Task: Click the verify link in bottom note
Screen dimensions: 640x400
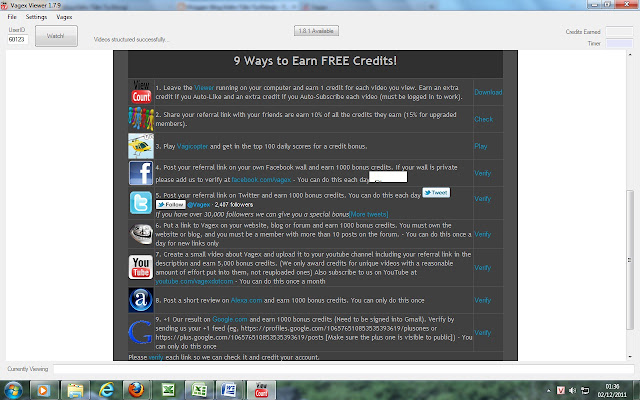Action: click(x=156, y=357)
